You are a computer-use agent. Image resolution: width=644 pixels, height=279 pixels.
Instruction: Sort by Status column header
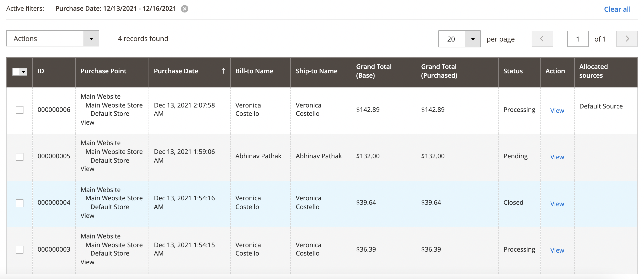[x=513, y=71]
